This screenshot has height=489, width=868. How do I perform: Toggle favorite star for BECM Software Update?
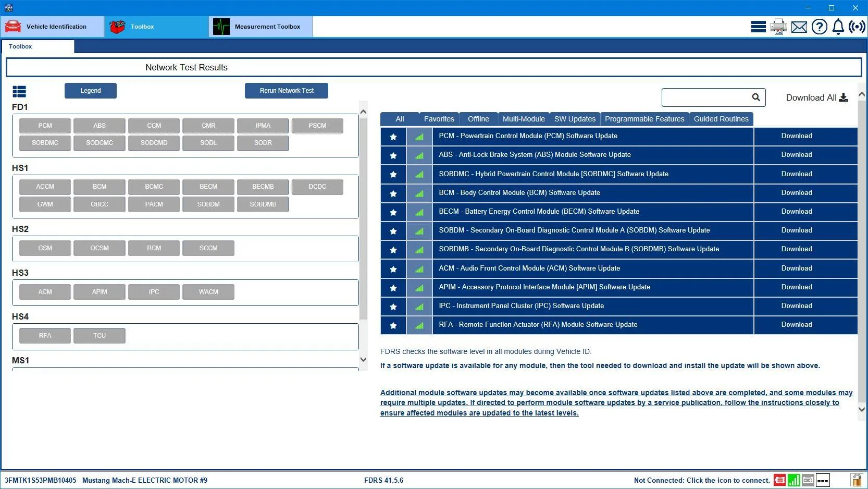[393, 212]
